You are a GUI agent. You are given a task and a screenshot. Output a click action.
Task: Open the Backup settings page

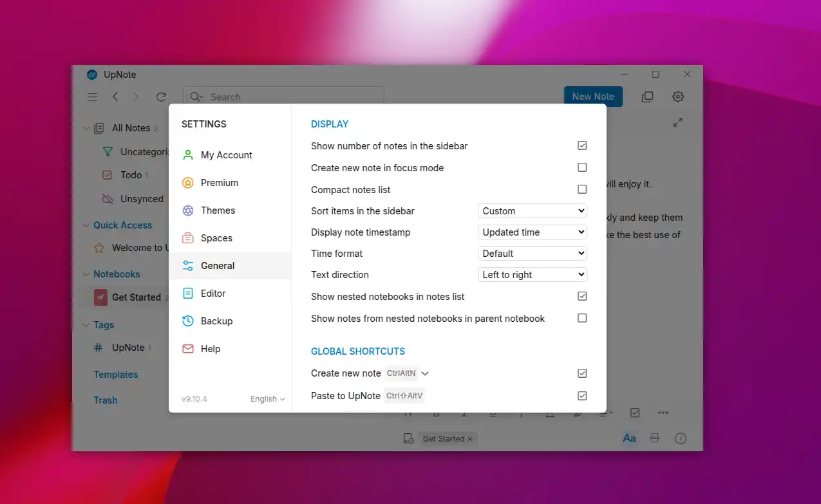[230, 321]
